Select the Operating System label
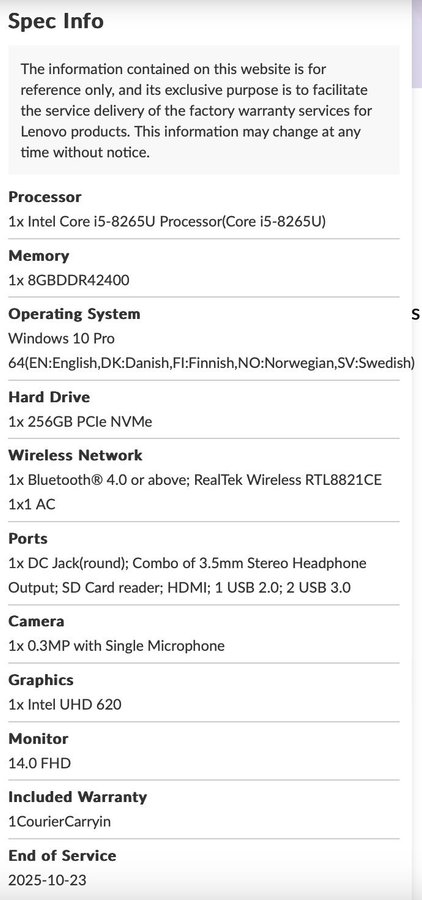 74,315
